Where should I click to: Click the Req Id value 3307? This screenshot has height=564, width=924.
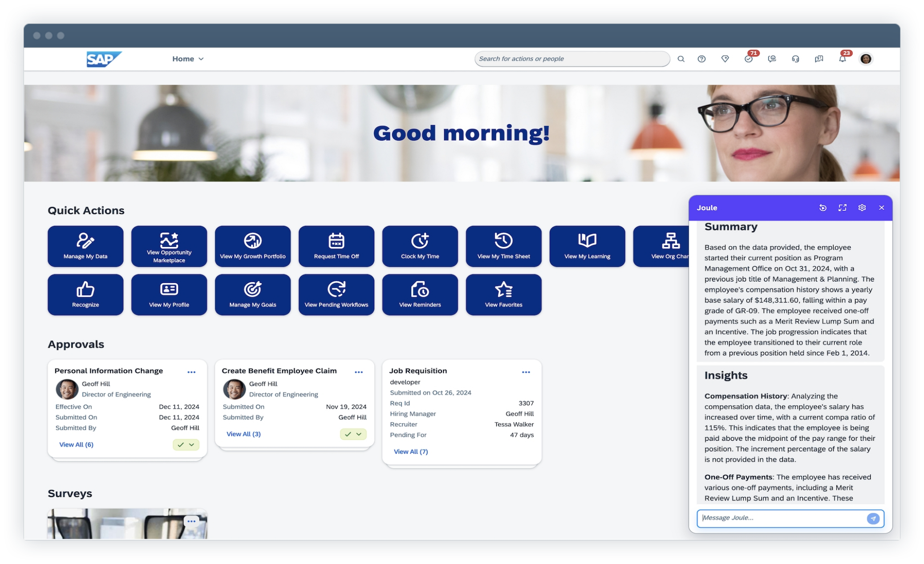tap(526, 403)
